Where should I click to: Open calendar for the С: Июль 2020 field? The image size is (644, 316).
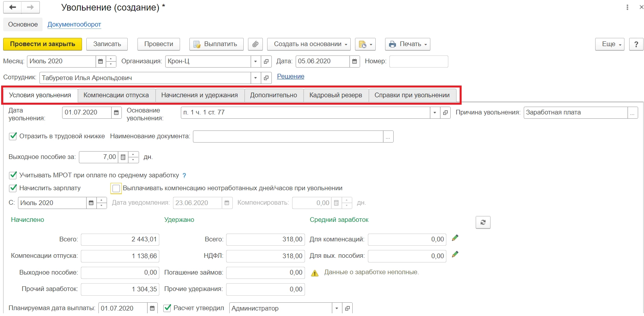(91, 203)
